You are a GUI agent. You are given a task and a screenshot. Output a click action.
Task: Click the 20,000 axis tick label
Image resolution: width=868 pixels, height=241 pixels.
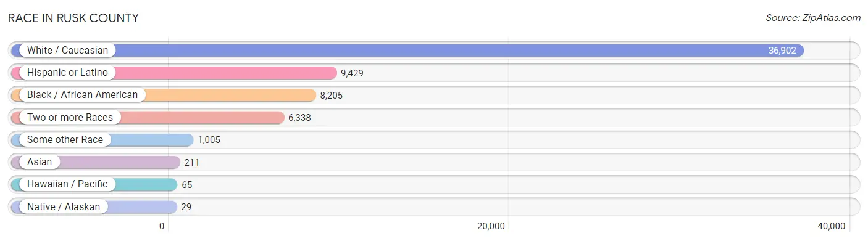point(490,226)
